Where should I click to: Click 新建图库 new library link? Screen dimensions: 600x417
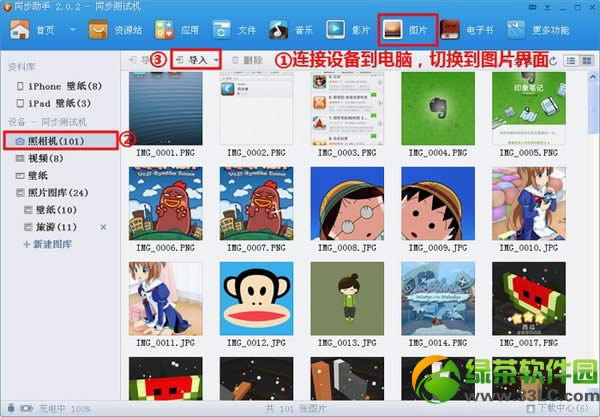48,244
